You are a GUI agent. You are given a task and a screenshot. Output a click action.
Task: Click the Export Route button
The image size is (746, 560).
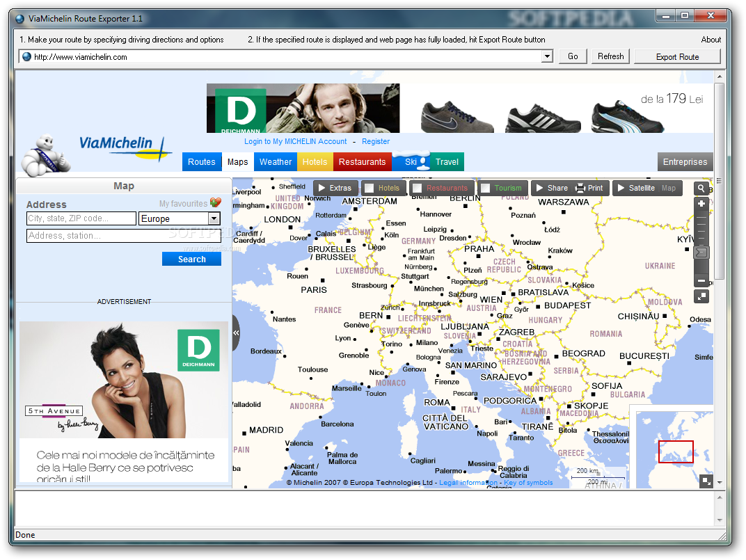coord(678,56)
